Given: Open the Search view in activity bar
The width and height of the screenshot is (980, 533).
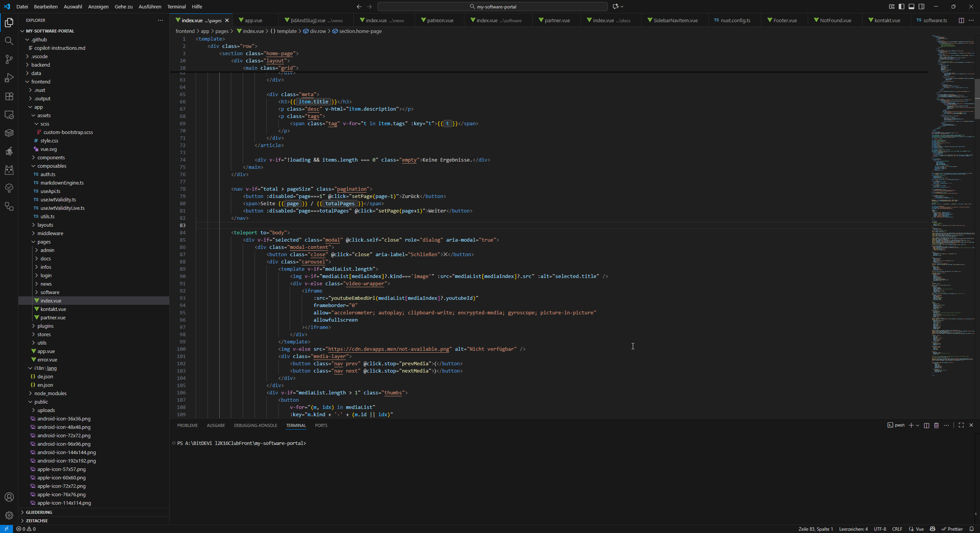Looking at the screenshot, I should tap(9, 41).
